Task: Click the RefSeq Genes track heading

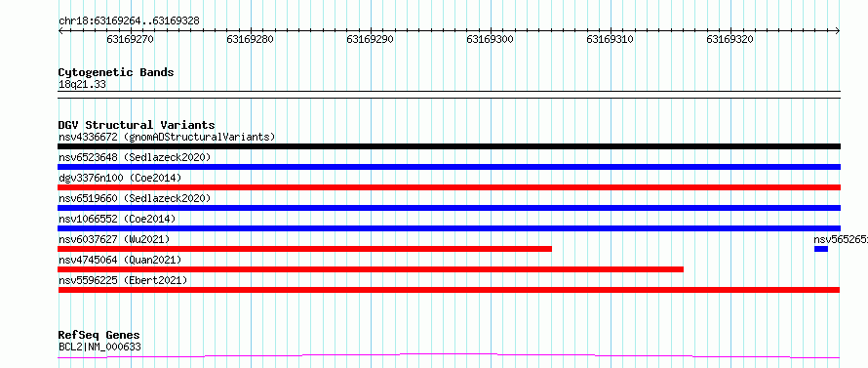Action: [99, 336]
